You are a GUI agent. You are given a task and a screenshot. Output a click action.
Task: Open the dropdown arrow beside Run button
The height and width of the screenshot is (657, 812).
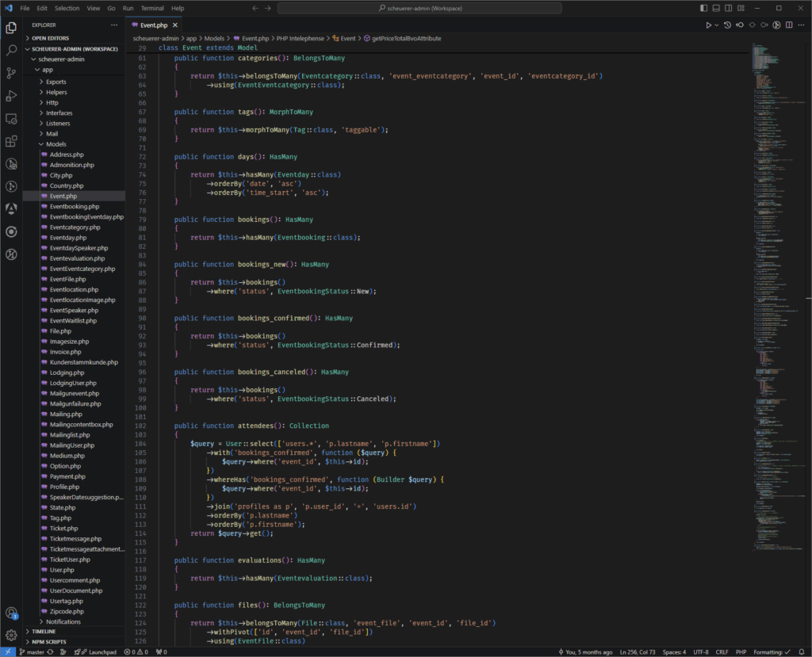pyautogui.click(x=717, y=25)
